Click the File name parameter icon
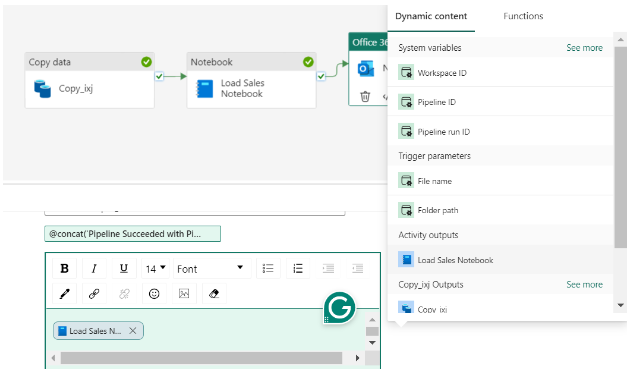630x379 pixels. [x=406, y=181]
